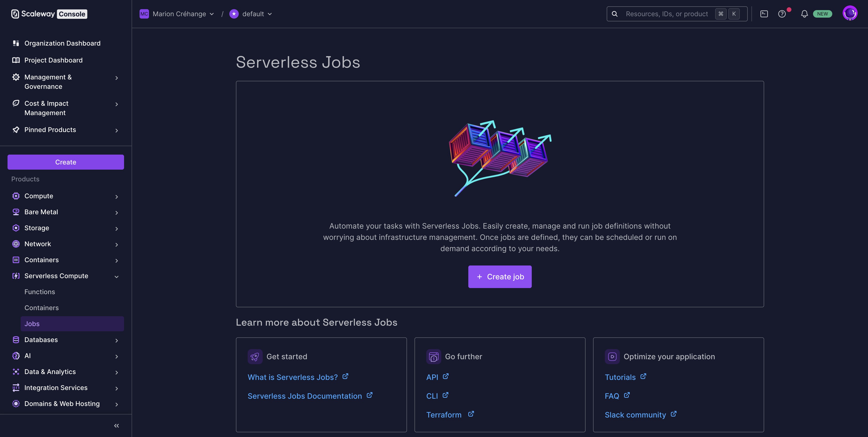
Task: Expand the Network chevron
Action: tap(117, 245)
